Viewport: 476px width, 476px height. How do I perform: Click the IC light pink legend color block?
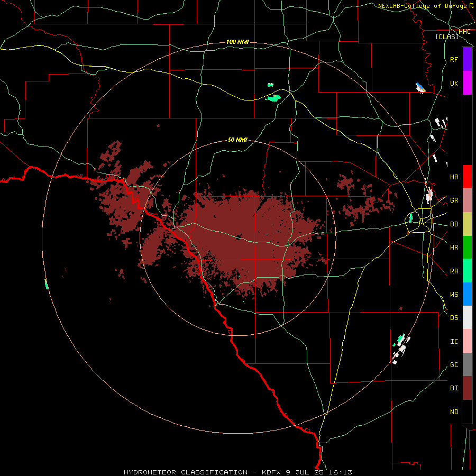[x=467, y=341]
